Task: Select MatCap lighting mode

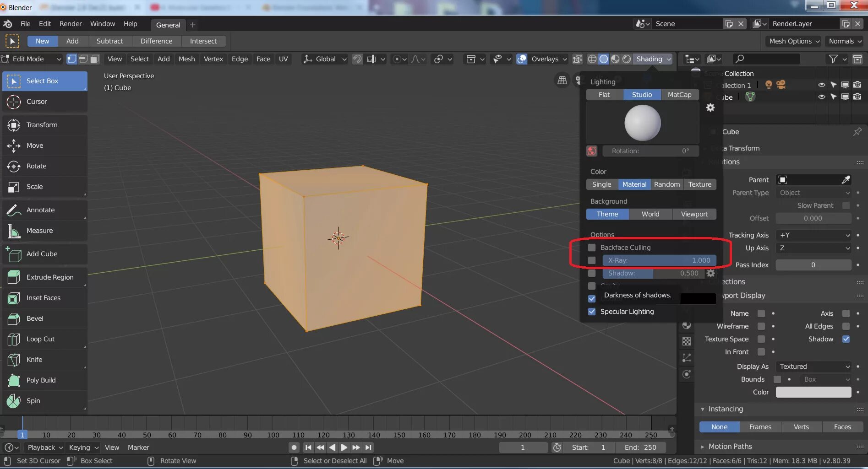Action: [x=679, y=95]
